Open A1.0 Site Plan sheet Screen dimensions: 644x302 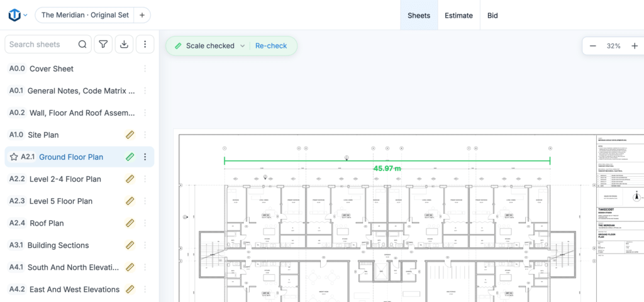click(x=79, y=135)
